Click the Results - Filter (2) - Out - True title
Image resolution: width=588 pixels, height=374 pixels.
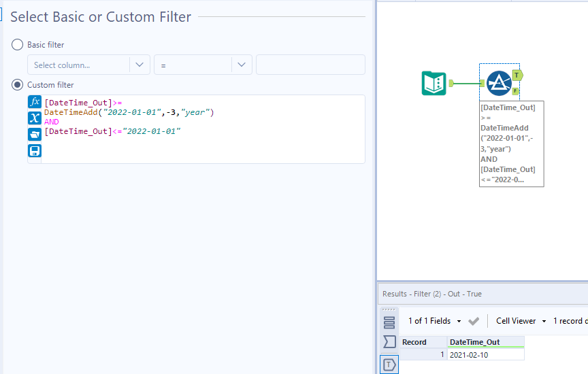tap(432, 294)
